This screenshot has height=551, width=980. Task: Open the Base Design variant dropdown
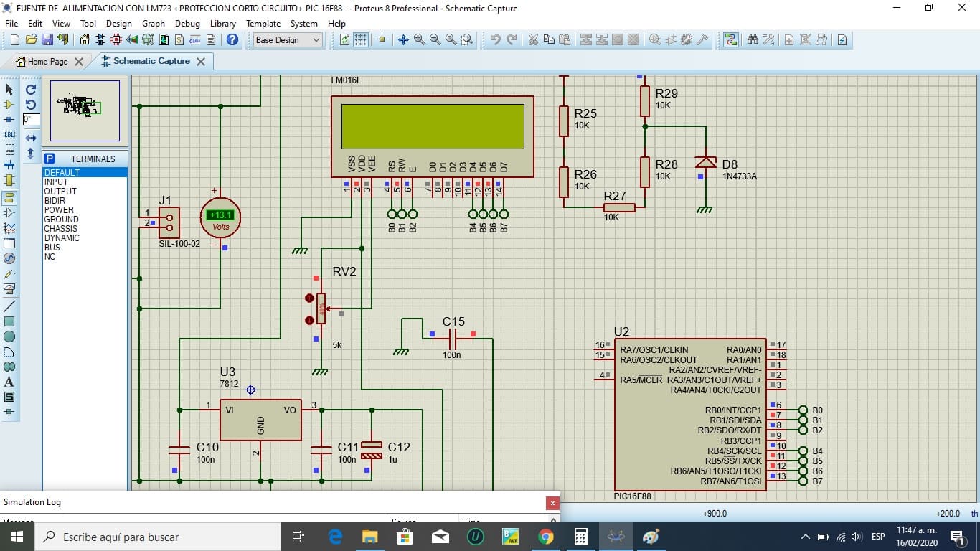coord(288,40)
